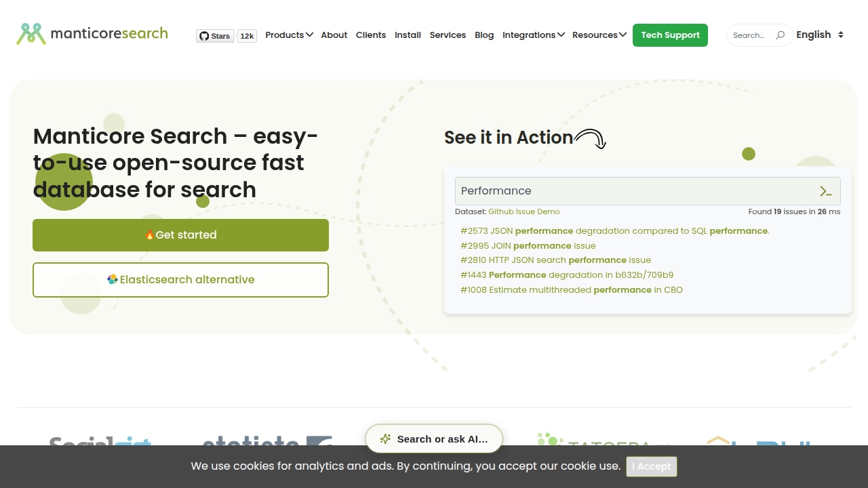Click the 12k star count badge
This screenshot has width=868, height=488.
pos(247,36)
